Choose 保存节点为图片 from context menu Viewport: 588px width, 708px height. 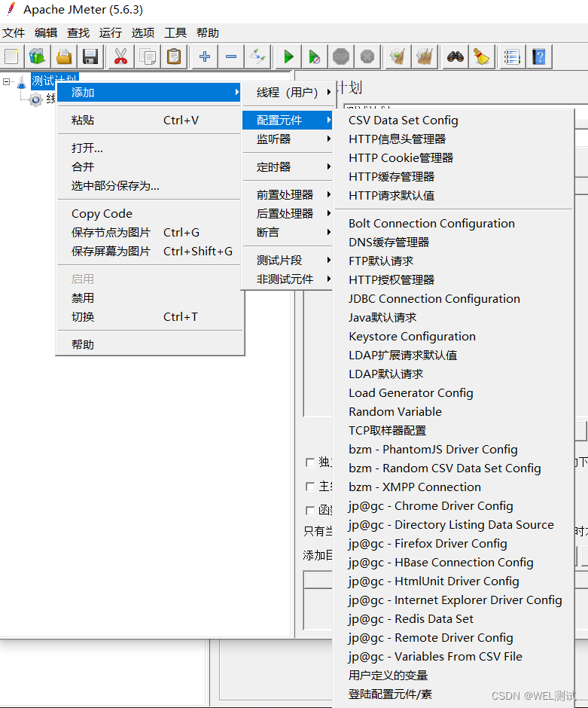(149, 233)
